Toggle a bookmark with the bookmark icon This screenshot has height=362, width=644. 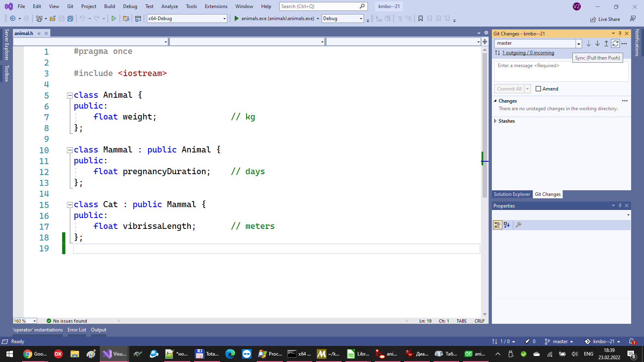(x=420, y=19)
